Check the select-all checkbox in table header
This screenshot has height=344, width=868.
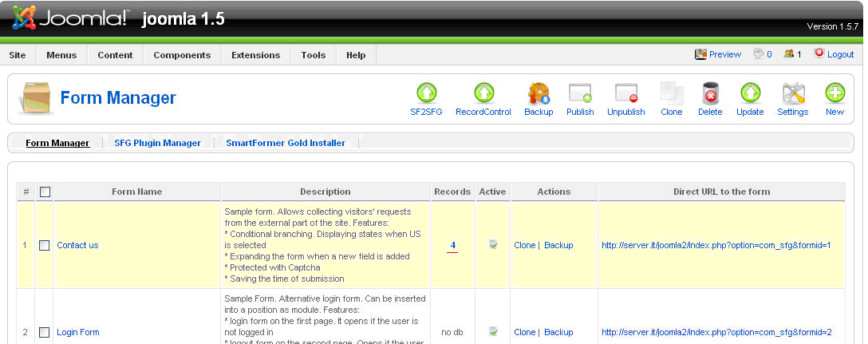coord(45,192)
